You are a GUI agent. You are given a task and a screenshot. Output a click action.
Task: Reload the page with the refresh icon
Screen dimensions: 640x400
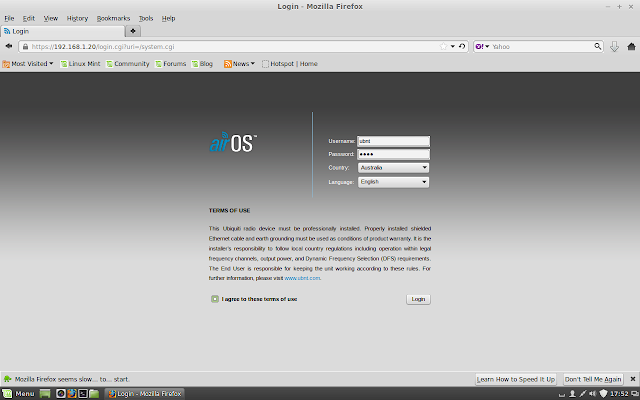[462, 47]
